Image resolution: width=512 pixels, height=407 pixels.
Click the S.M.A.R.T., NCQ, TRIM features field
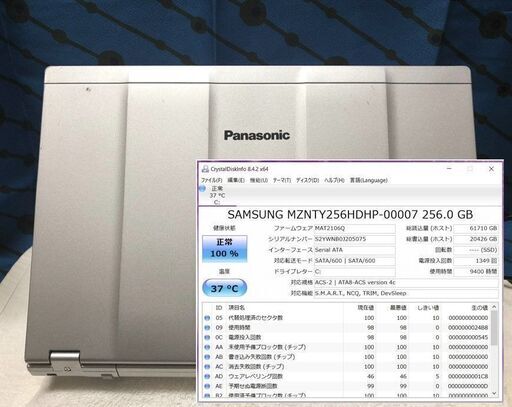point(406,293)
